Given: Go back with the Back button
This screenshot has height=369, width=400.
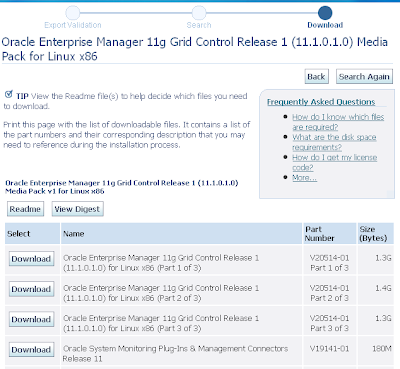Looking at the screenshot, I should 316,77.
